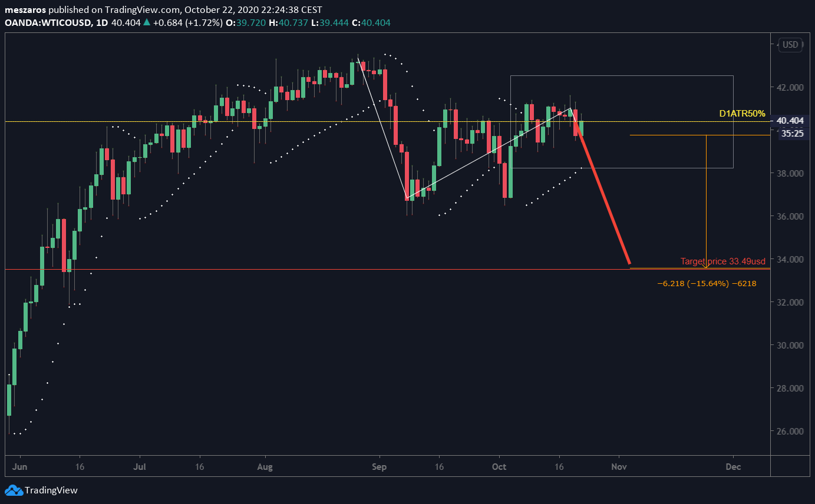This screenshot has width=815, height=504.
Task: Click the −6.218 (−15.64%) measurement label
Action: (x=707, y=283)
